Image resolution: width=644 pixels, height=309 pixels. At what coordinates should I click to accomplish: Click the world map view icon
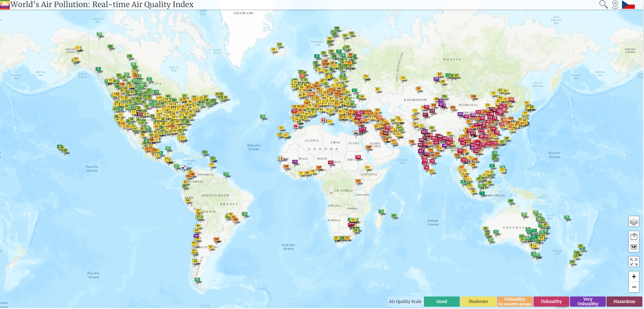tap(634, 247)
